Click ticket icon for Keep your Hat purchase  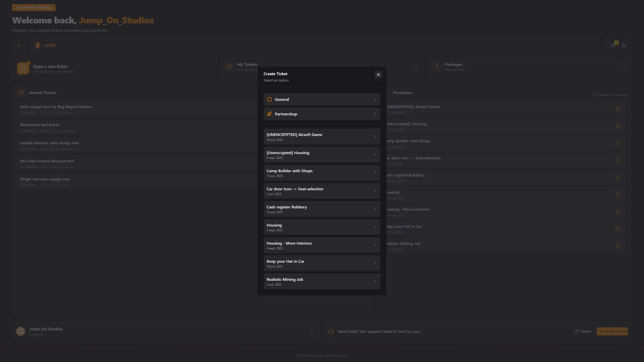point(618,229)
